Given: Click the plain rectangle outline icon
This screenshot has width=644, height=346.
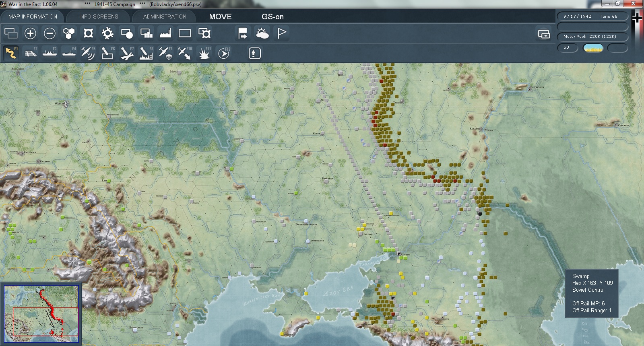Looking at the screenshot, I should [185, 33].
